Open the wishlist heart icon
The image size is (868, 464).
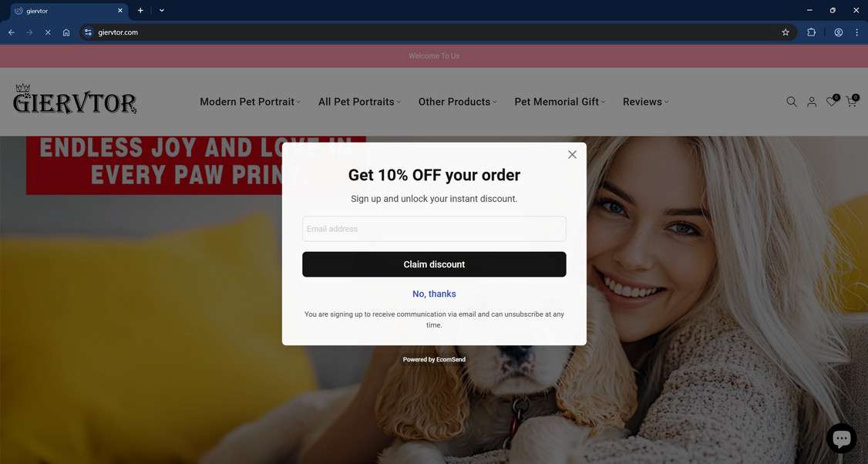click(x=832, y=101)
